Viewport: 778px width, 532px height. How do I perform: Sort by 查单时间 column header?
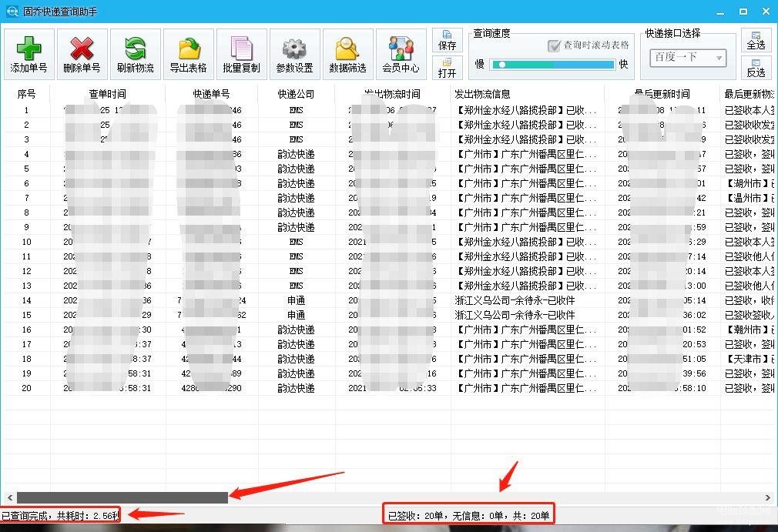(x=108, y=94)
